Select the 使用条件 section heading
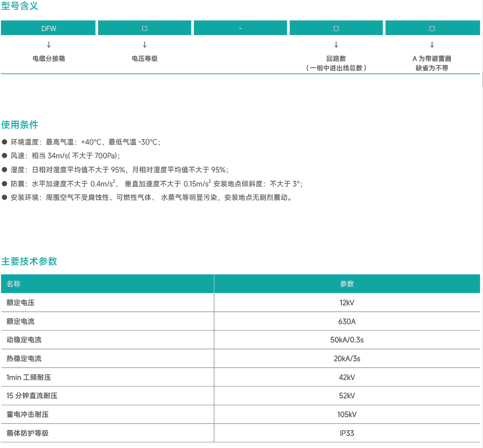The width and height of the screenshot is (483, 448). [x=20, y=125]
